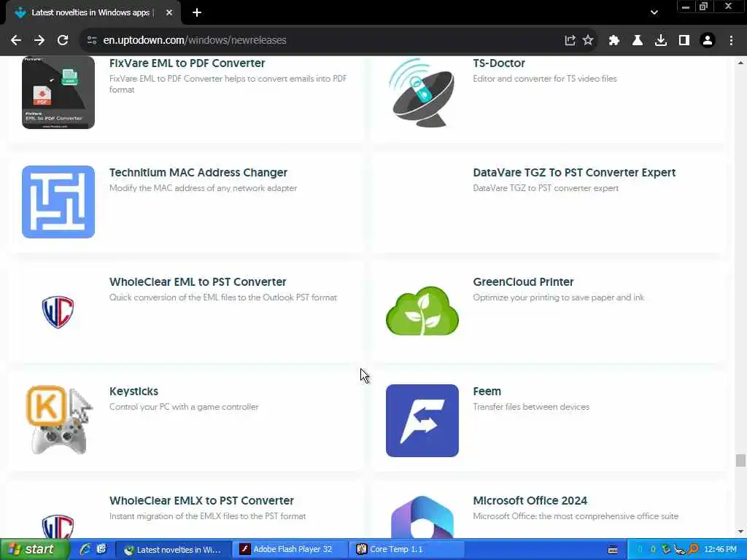Open the TS-Doctor title link
This screenshot has width=747, height=560.
[x=499, y=63]
